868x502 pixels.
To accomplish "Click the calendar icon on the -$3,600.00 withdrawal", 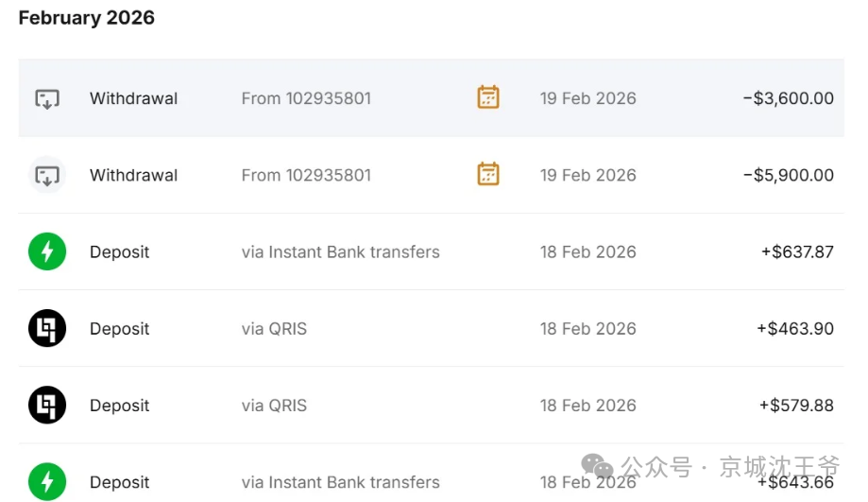I will [x=488, y=97].
